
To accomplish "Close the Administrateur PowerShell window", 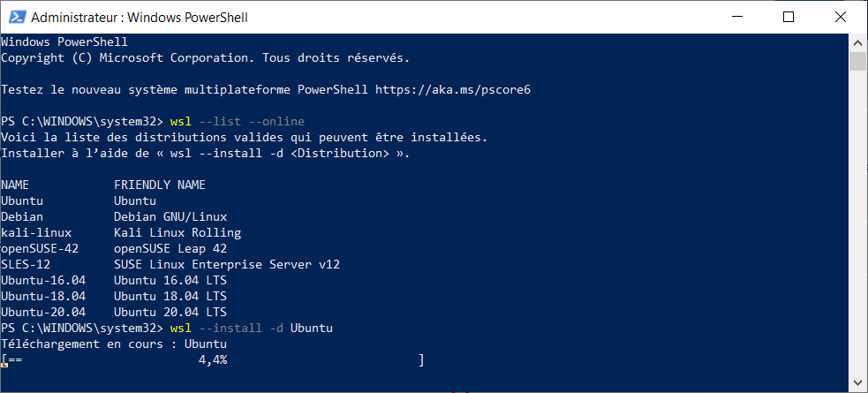I will (841, 17).
